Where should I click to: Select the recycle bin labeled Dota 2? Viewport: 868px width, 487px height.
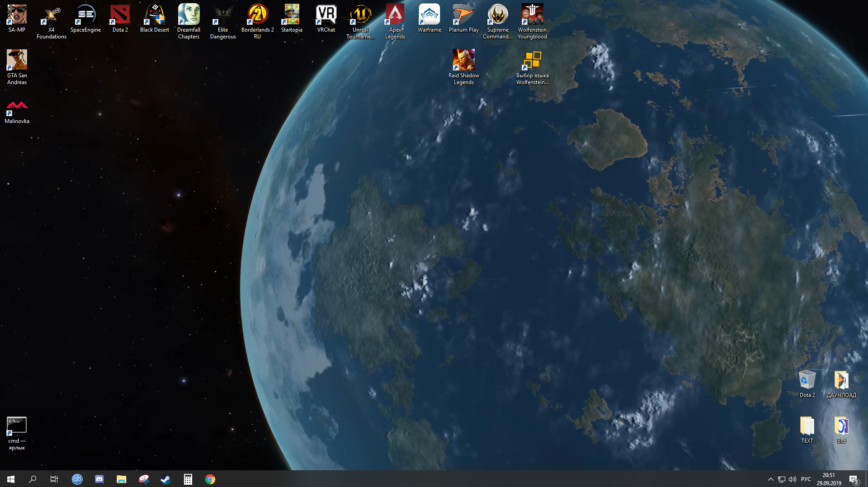(x=807, y=384)
